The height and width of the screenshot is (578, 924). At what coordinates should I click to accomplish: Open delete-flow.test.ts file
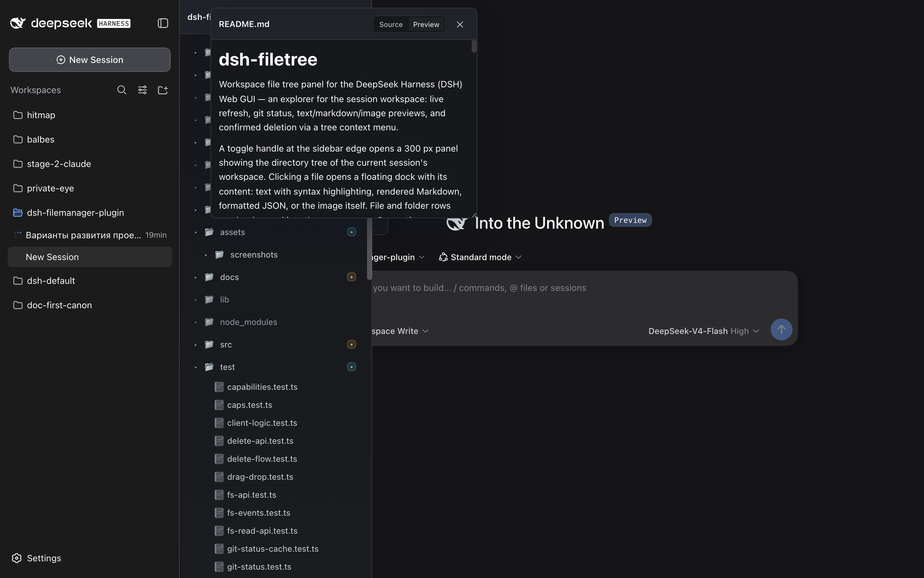[x=262, y=459]
